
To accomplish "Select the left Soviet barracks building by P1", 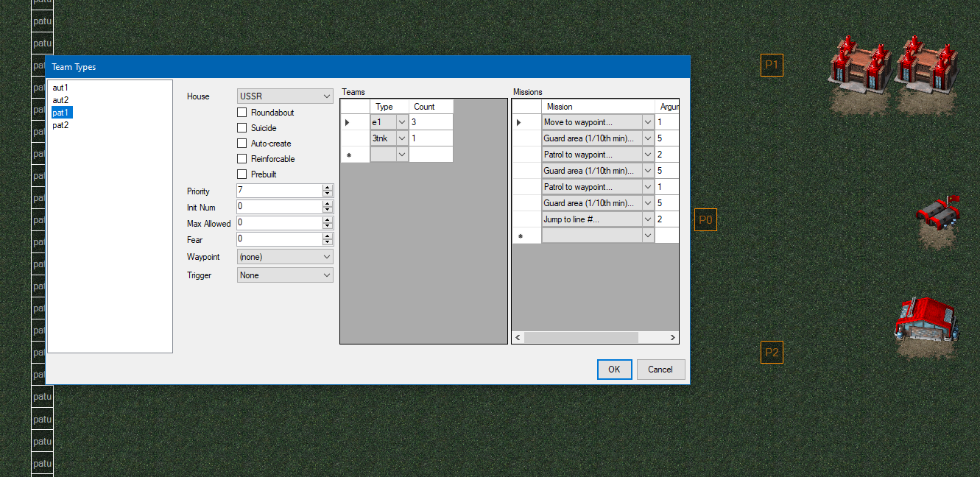I will pyautogui.click(x=860, y=65).
